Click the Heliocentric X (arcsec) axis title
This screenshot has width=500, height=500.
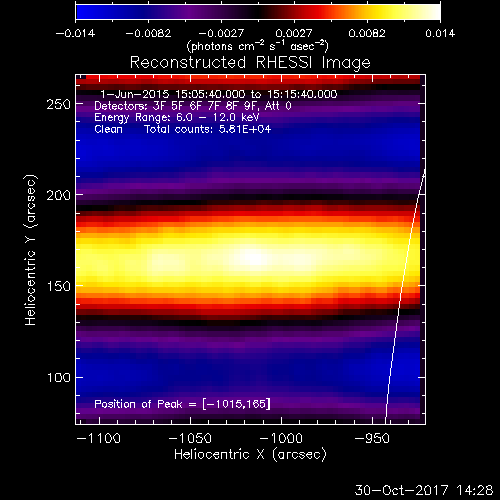(250, 455)
